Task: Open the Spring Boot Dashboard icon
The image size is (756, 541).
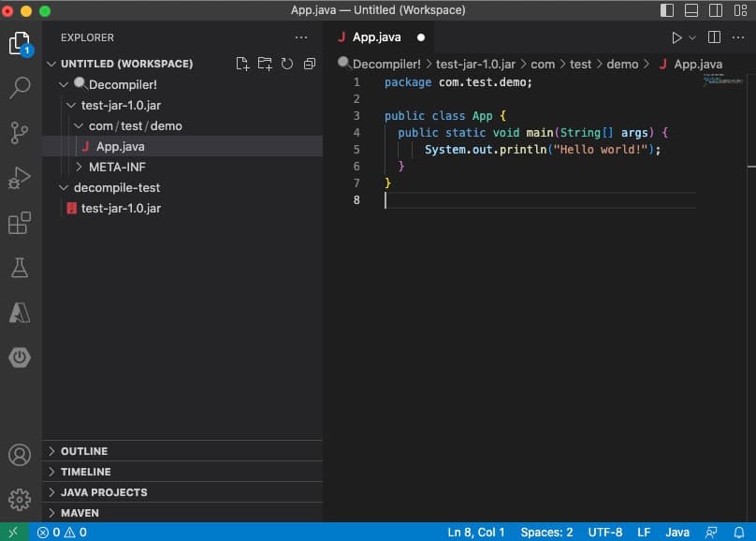Action: [20, 358]
